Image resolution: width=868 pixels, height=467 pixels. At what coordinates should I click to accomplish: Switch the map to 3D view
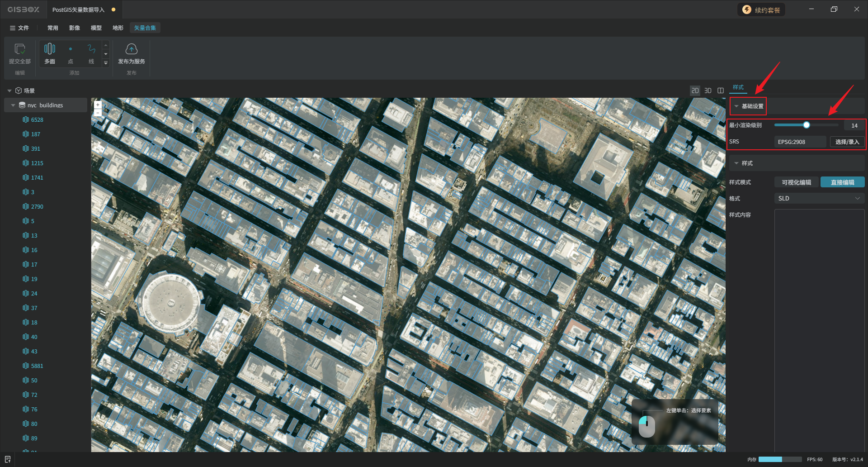click(708, 91)
